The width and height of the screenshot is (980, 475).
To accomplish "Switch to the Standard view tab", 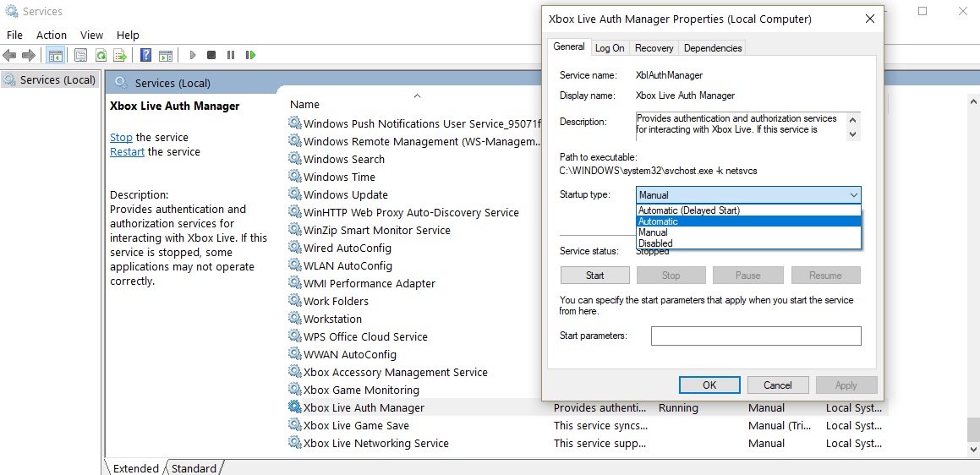I will pos(194,468).
